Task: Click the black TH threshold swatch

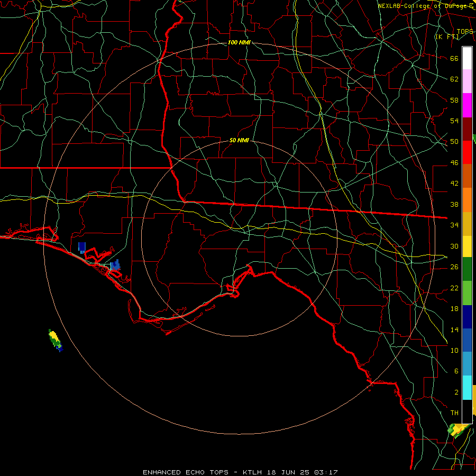Action: pos(467,411)
